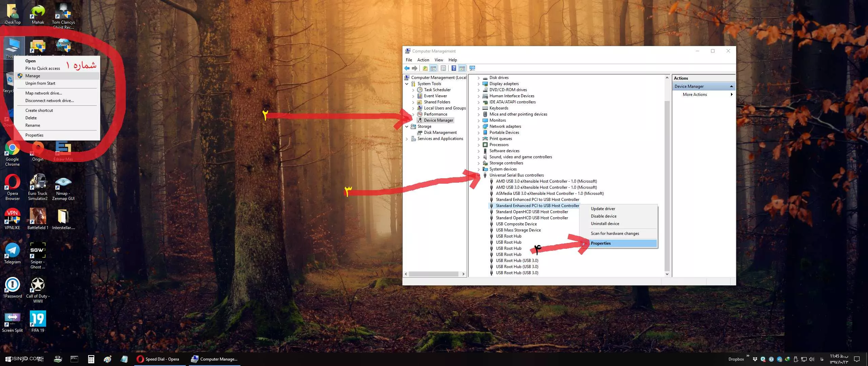Choose Properties in the USB controller context menu

tap(618, 243)
